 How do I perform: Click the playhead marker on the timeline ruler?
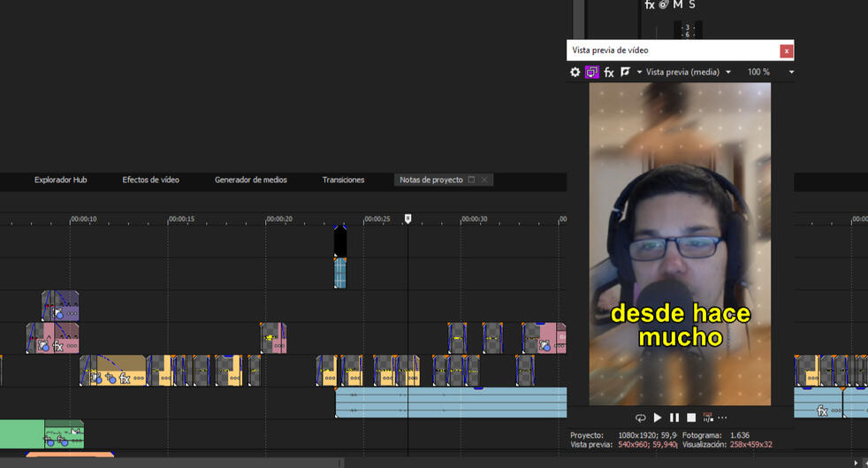tap(407, 219)
